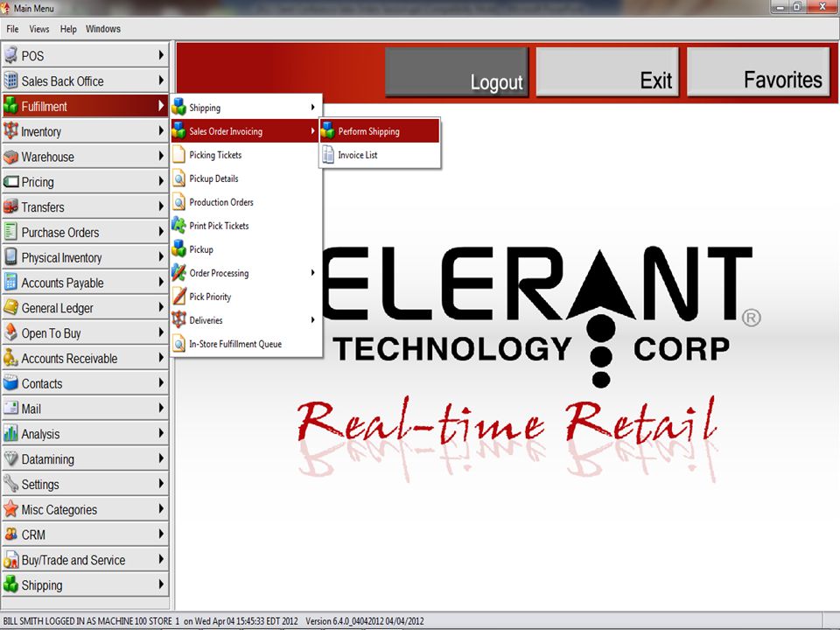Click the Mail envelope icon
Screen dimensions: 840x630
pos(10,409)
